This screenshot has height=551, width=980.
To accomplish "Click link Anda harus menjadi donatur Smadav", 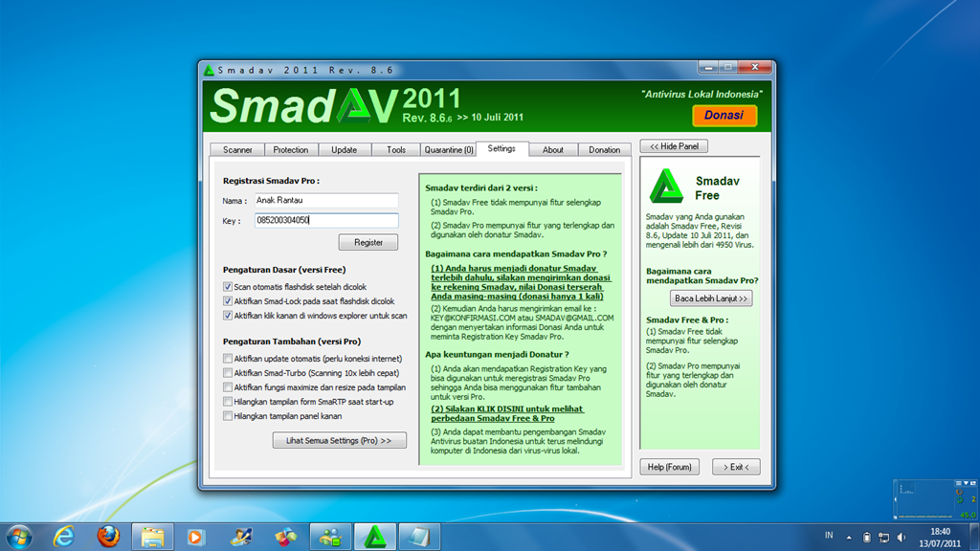I will 520,282.
